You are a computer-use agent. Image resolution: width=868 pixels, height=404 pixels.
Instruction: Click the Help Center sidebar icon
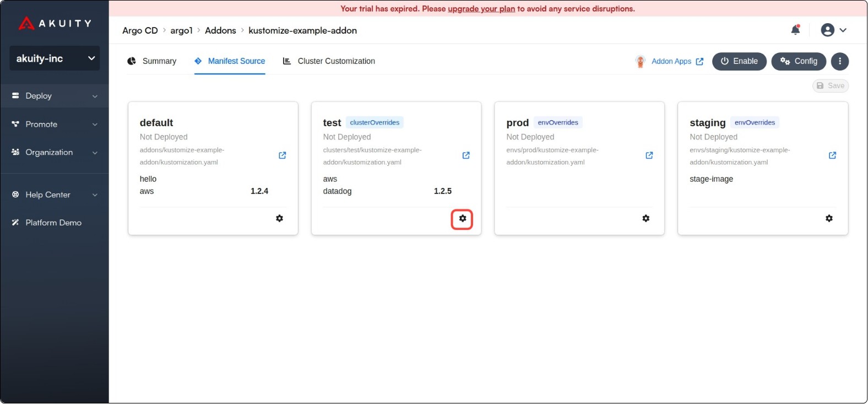coord(15,195)
